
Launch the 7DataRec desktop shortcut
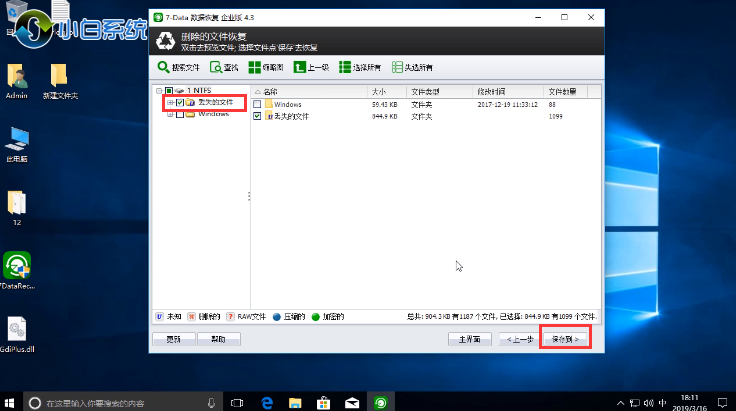point(17,270)
